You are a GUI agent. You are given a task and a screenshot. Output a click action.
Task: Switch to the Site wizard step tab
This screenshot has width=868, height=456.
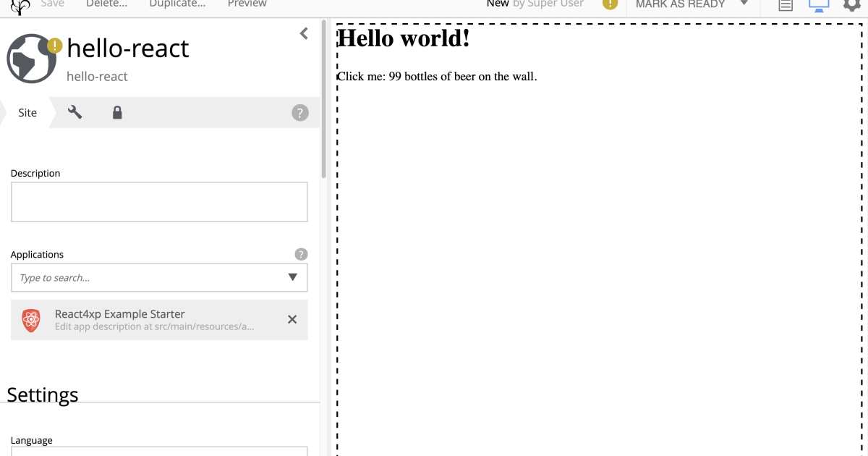point(27,112)
